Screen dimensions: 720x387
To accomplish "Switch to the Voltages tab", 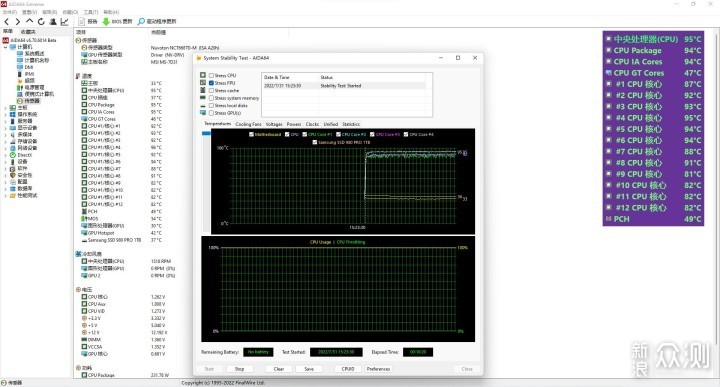I will (x=274, y=124).
